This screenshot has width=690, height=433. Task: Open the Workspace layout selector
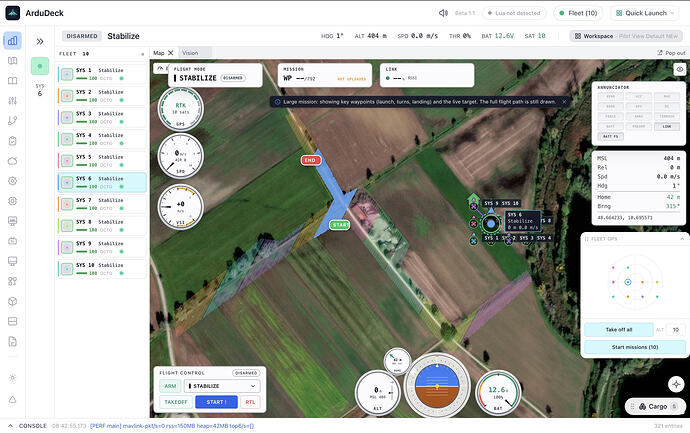626,36
